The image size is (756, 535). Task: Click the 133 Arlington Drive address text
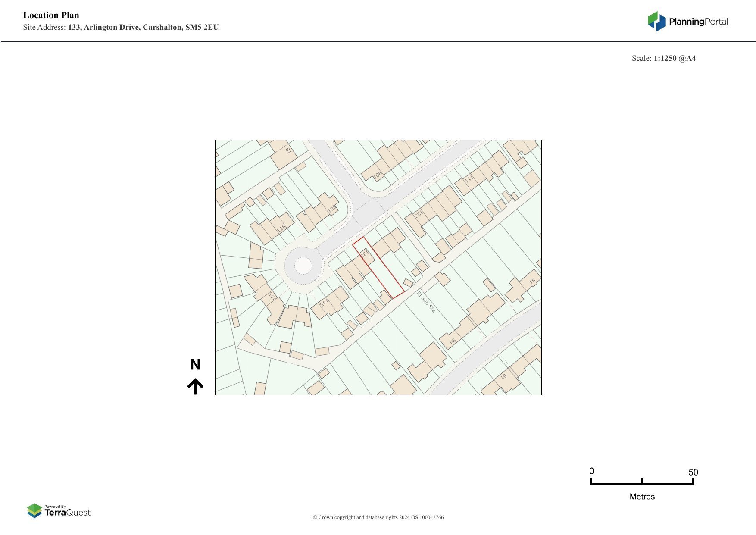[143, 27]
